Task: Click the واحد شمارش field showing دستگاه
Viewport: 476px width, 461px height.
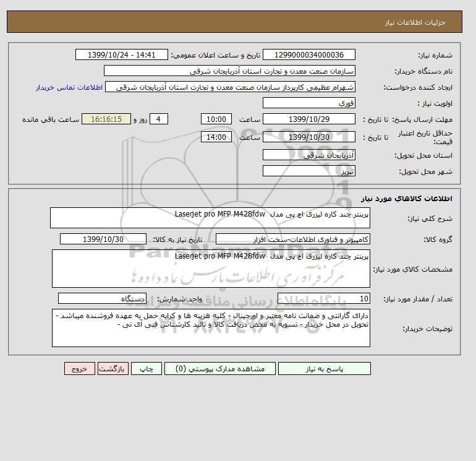Action: tap(102, 299)
